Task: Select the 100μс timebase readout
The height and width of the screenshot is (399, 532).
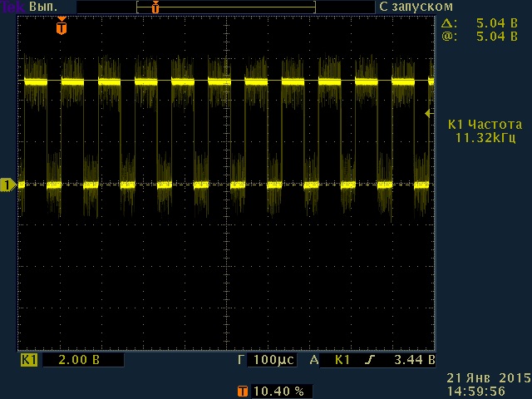Action: (x=275, y=360)
